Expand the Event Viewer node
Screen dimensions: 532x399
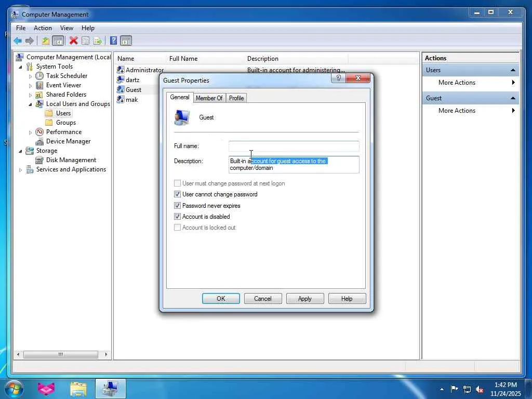(x=30, y=86)
